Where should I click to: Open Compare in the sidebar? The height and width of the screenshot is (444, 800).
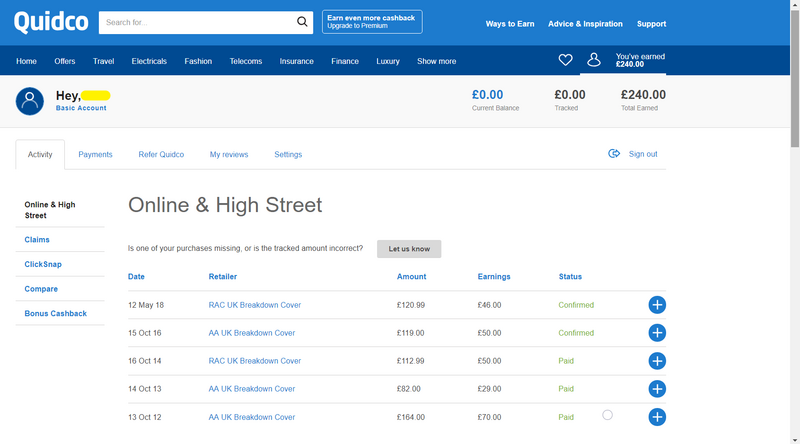(x=41, y=289)
